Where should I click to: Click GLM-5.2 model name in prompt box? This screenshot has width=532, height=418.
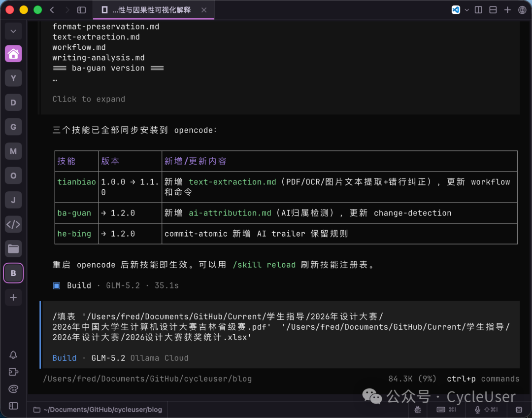pyautogui.click(x=108, y=358)
